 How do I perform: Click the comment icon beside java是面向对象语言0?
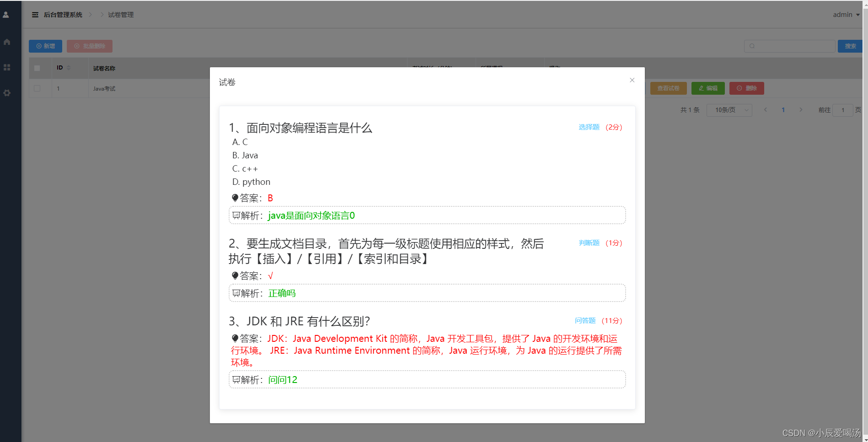coord(236,216)
